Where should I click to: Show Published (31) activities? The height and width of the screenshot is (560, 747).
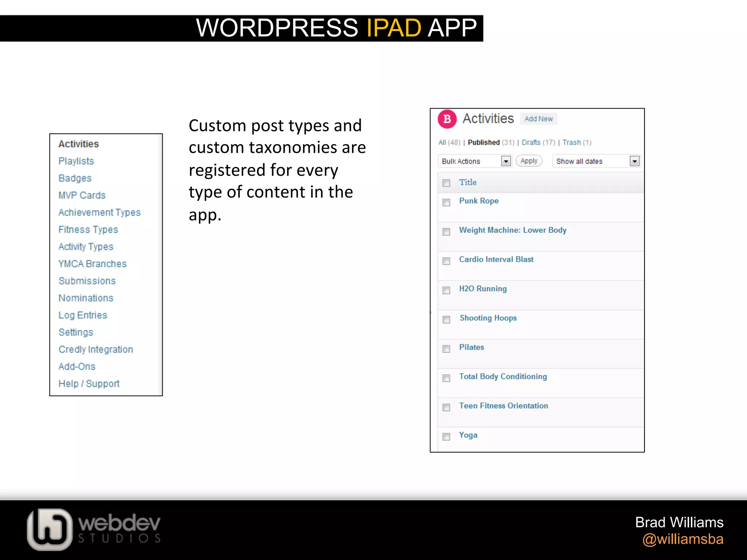[x=491, y=143]
